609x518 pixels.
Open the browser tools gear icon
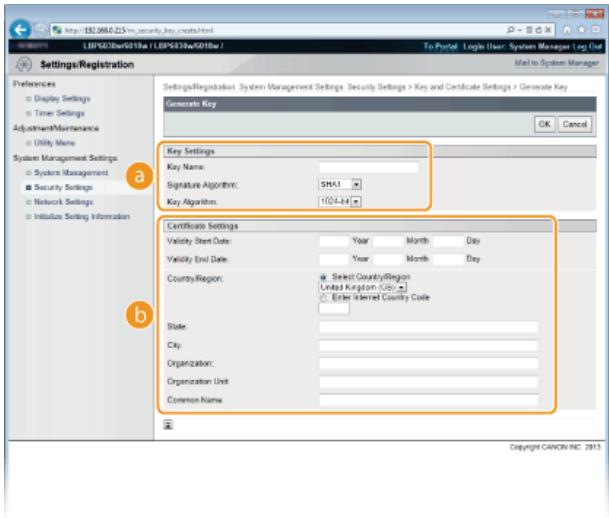click(596, 30)
